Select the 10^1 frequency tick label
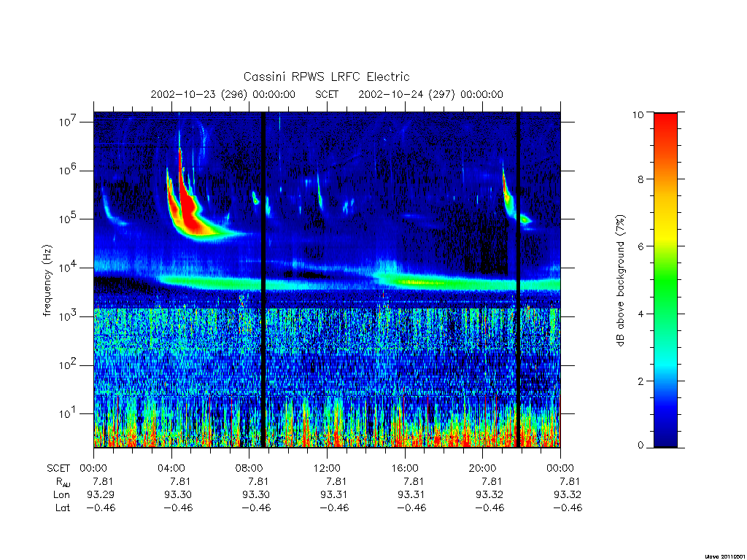 point(68,413)
